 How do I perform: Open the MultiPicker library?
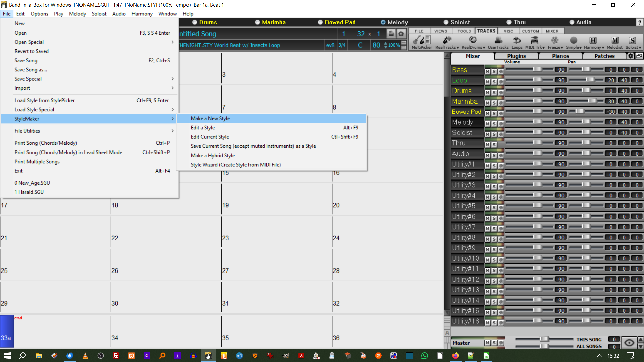[422, 42]
